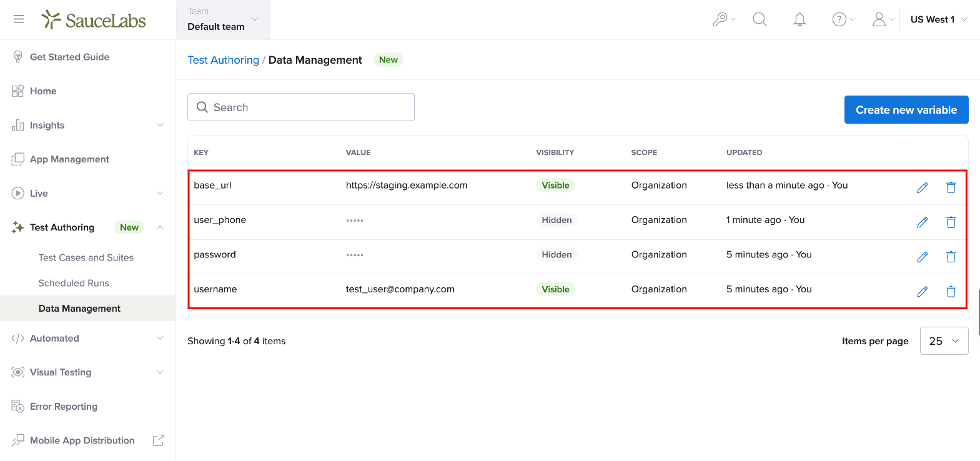Viewport: 980px width, 461px height.
Task: Open the notifications bell
Action: (x=799, y=19)
